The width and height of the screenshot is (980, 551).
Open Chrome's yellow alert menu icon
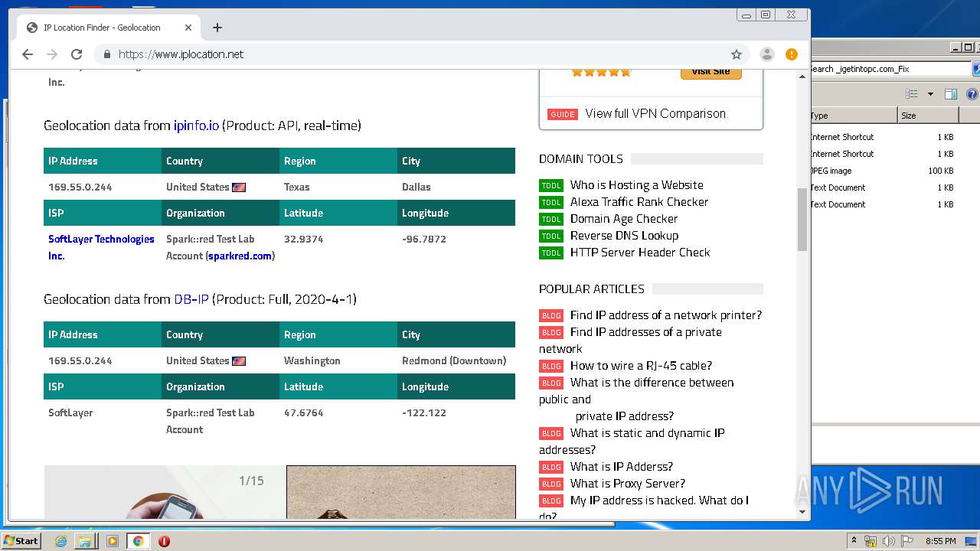click(x=792, y=54)
